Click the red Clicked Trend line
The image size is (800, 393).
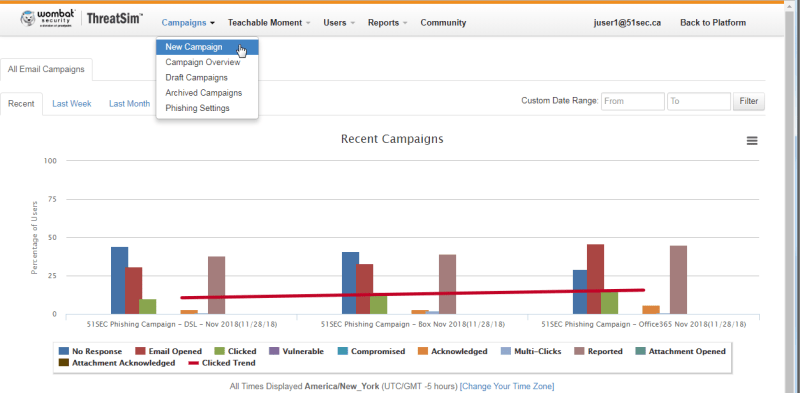point(412,294)
